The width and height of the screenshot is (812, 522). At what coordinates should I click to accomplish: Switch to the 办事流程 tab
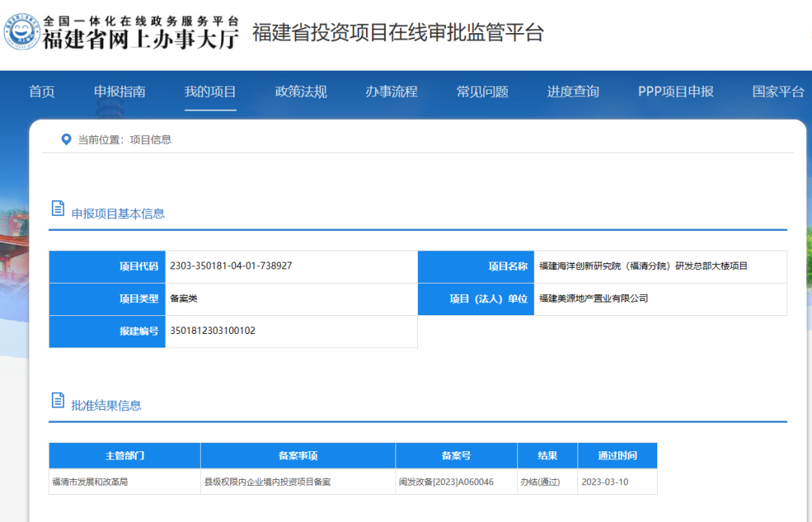pyautogui.click(x=392, y=92)
